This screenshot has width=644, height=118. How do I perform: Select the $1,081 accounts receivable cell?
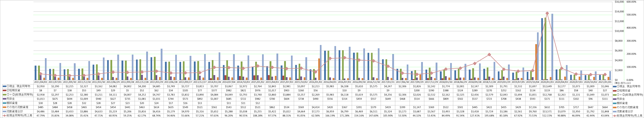pyautogui.click(x=142, y=99)
